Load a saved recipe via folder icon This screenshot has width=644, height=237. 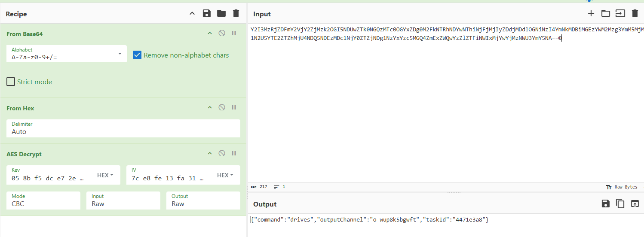coord(221,14)
